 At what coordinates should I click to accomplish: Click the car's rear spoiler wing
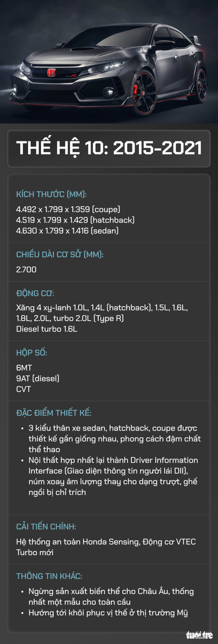pyautogui.click(x=196, y=40)
